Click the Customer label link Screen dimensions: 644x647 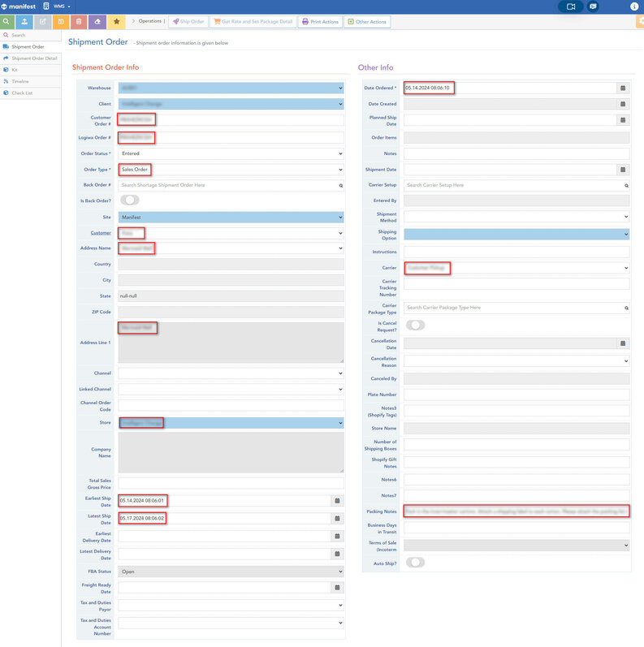(x=101, y=233)
